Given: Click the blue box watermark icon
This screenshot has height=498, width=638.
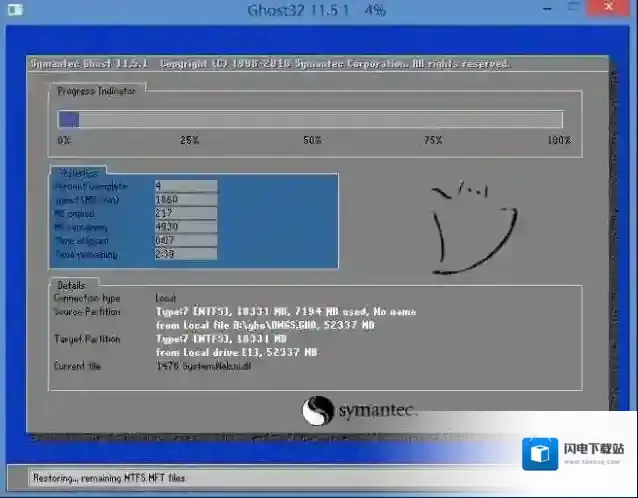Looking at the screenshot, I should tap(541, 453).
